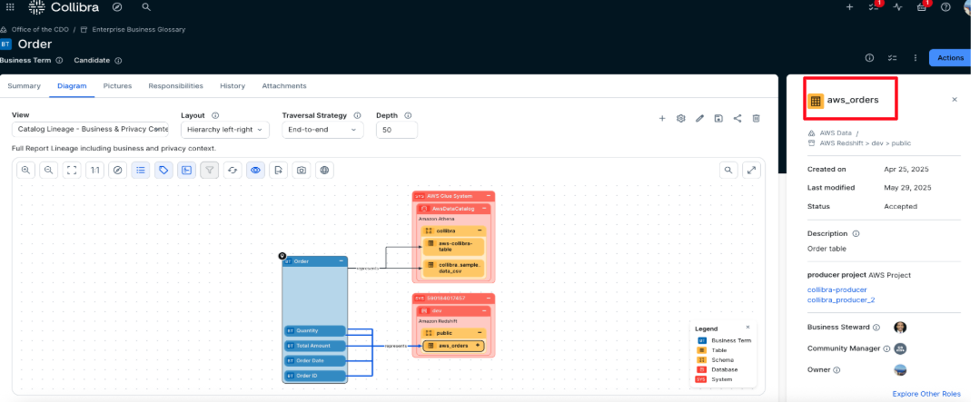Navigate to Office of the CDO breadcrumb

coord(40,29)
